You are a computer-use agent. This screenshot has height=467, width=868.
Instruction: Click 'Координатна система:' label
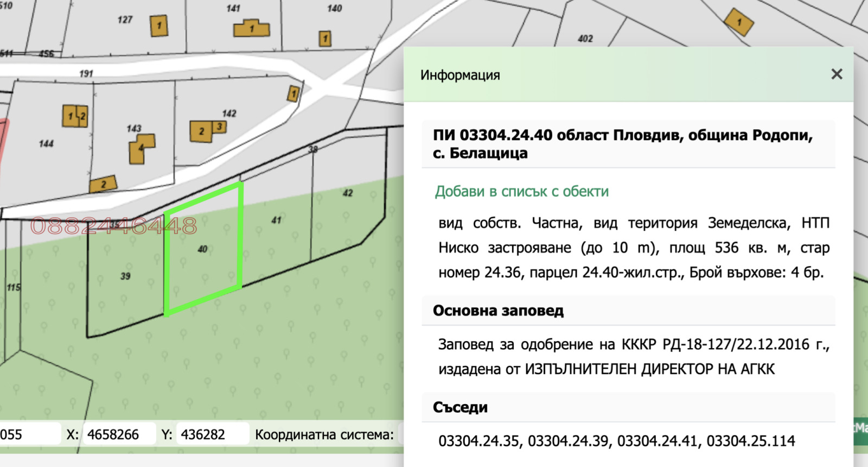point(324,434)
